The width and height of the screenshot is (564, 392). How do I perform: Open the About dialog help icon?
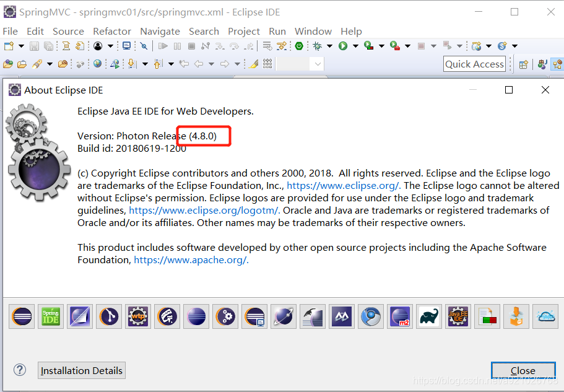point(20,370)
